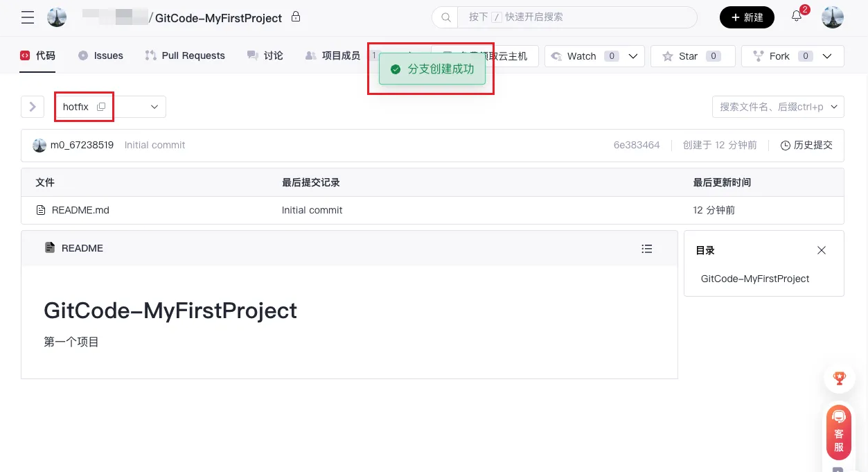
Task: Open the hotfix branch selector dropdown
Action: pyautogui.click(x=154, y=107)
